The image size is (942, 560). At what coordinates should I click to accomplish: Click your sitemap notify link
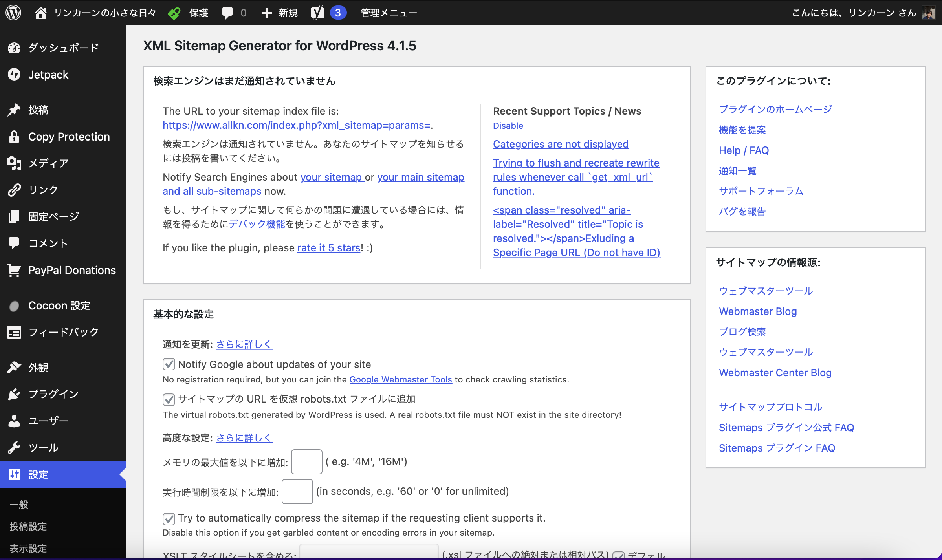(x=332, y=177)
